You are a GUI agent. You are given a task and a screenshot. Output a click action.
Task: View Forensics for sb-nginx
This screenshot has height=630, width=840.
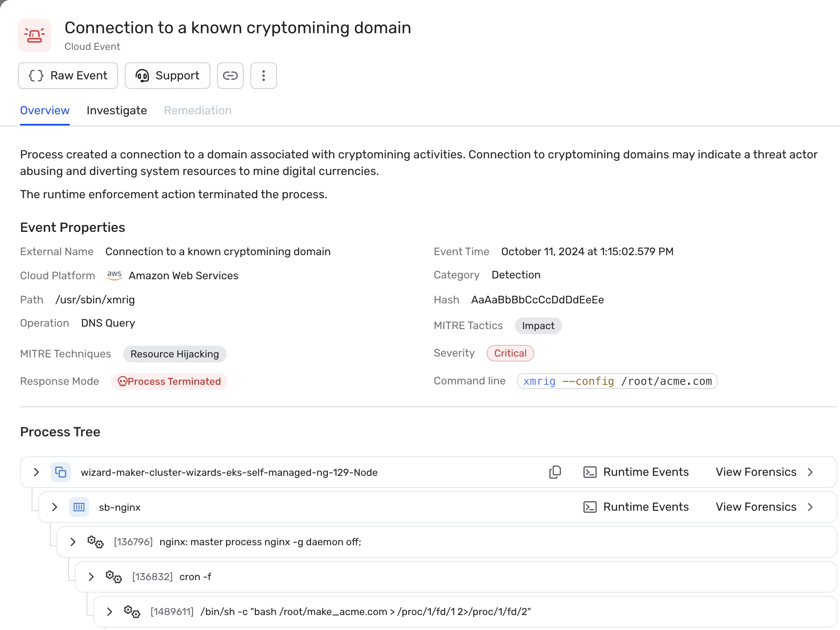[764, 507]
